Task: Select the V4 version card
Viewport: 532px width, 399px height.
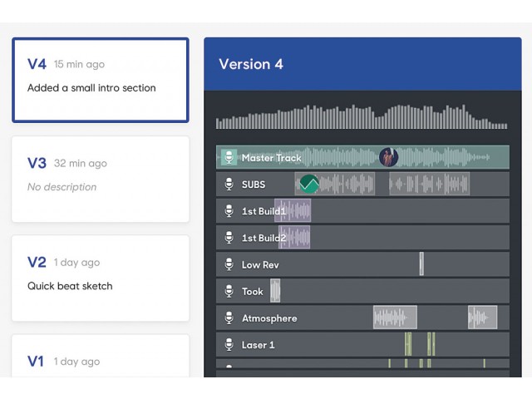Action: [x=101, y=80]
